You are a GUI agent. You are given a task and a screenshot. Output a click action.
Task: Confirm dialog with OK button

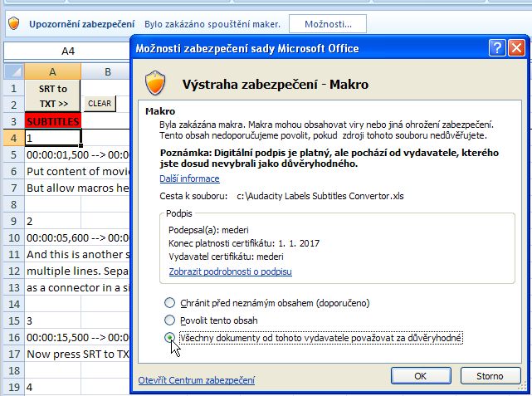tap(421, 376)
